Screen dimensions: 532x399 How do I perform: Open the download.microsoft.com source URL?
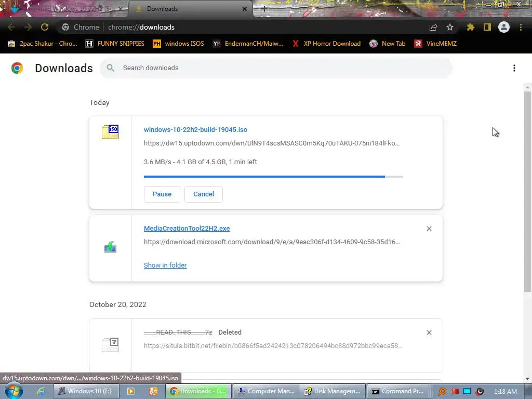pyautogui.click(x=272, y=242)
